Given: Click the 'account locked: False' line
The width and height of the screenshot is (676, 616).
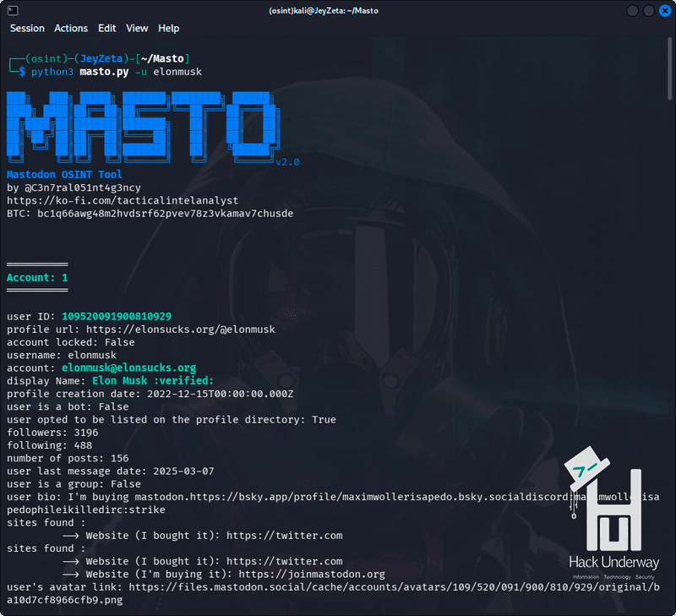Looking at the screenshot, I should click(x=71, y=342).
